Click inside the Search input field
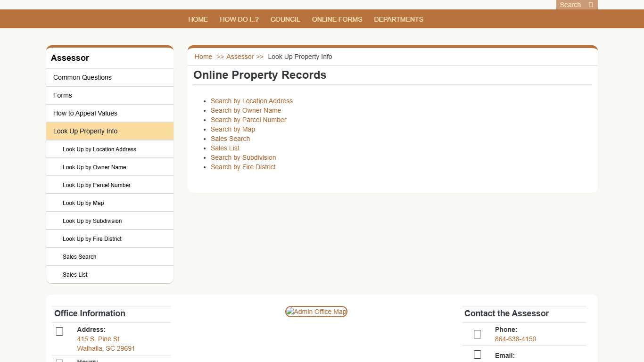The image size is (644, 362). tap(570, 5)
